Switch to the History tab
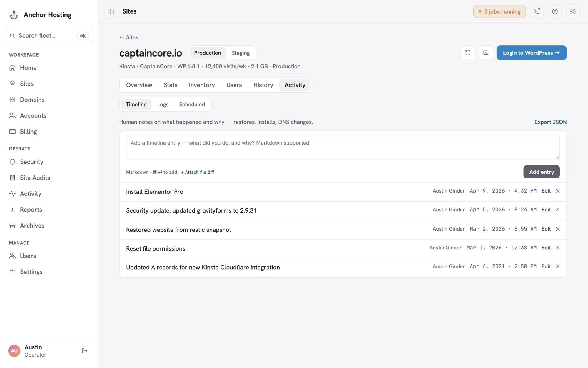Image resolution: width=588 pixels, height=368 pixels. click(263, 85)
